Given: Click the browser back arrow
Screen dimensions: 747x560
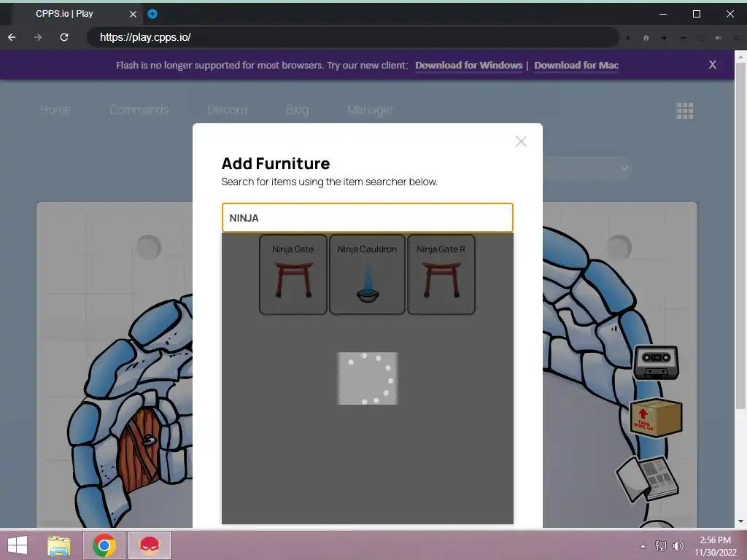Looking at the screenshot, I should pos(12,37).
